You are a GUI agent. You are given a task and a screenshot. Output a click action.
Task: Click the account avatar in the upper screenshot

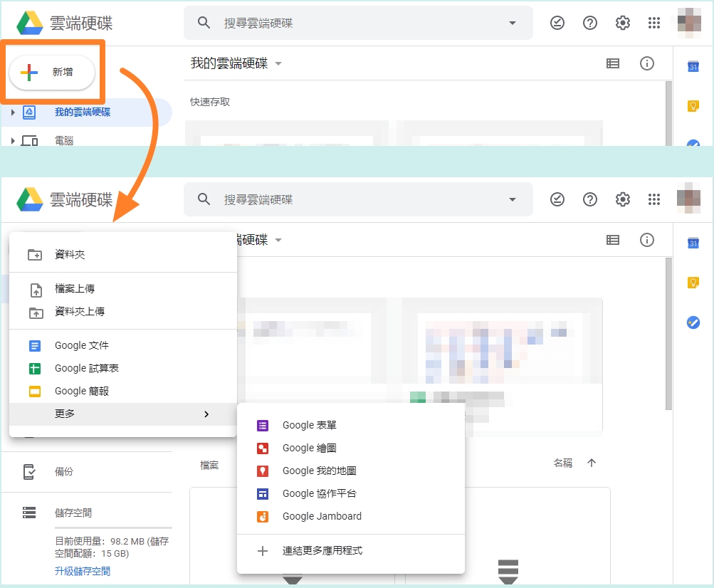689,23
